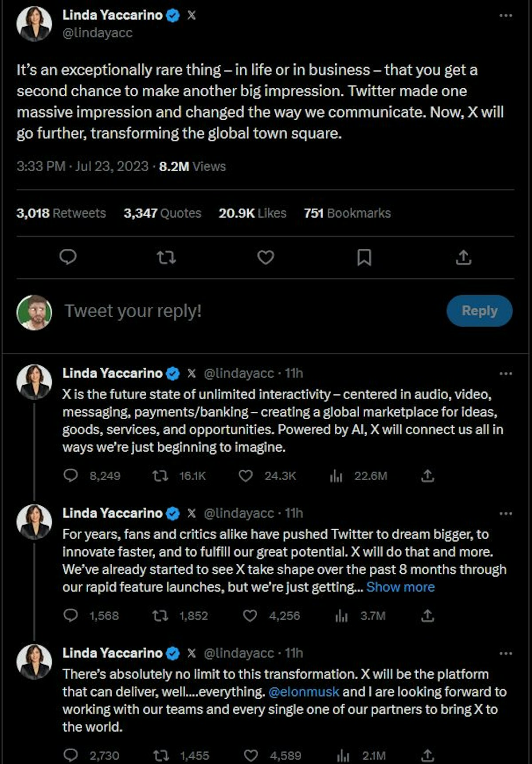
Task: Like the main tweet with heart icon
Action: coord(266,257)
